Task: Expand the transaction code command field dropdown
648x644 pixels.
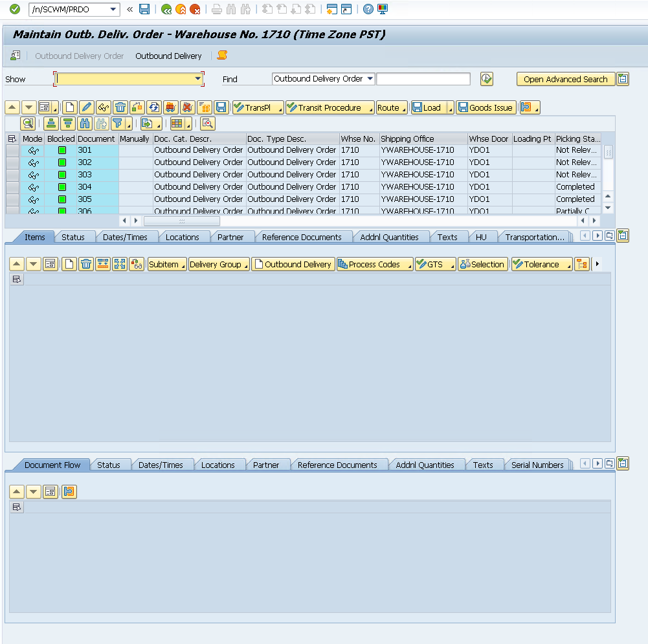Action: (114, 9)
